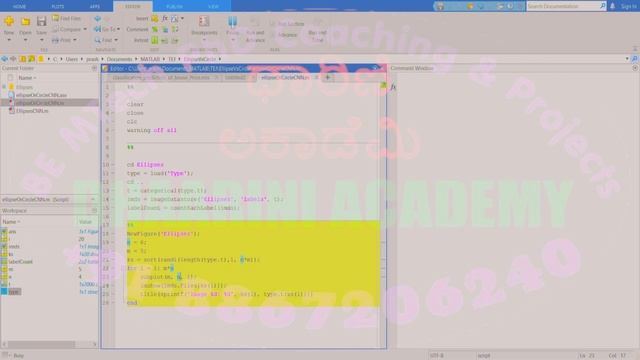The width and height of the screenshot is (640, 360).
Task: Expand the Find dropdown arrow
Action: click(x=116, y=40)
